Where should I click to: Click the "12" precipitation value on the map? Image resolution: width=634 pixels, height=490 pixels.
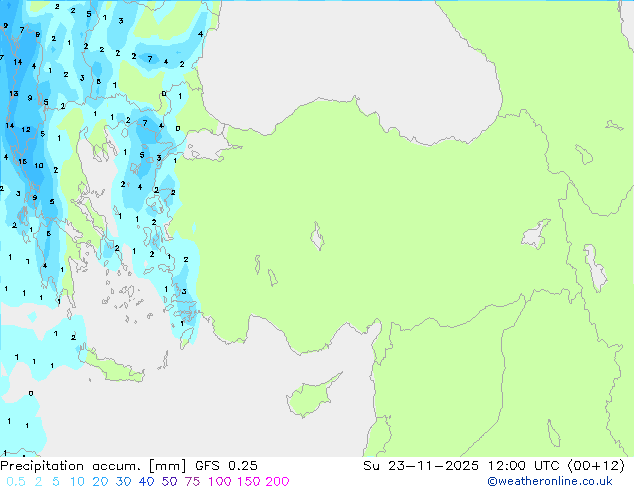click(26, 129)
